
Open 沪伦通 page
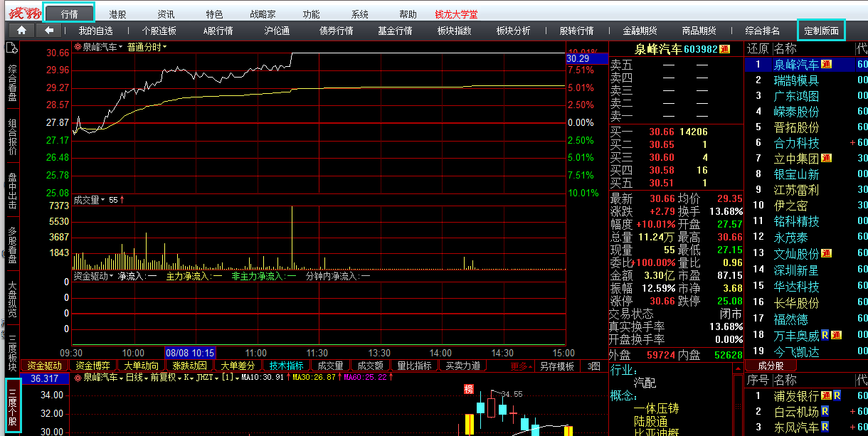[277, 31]
